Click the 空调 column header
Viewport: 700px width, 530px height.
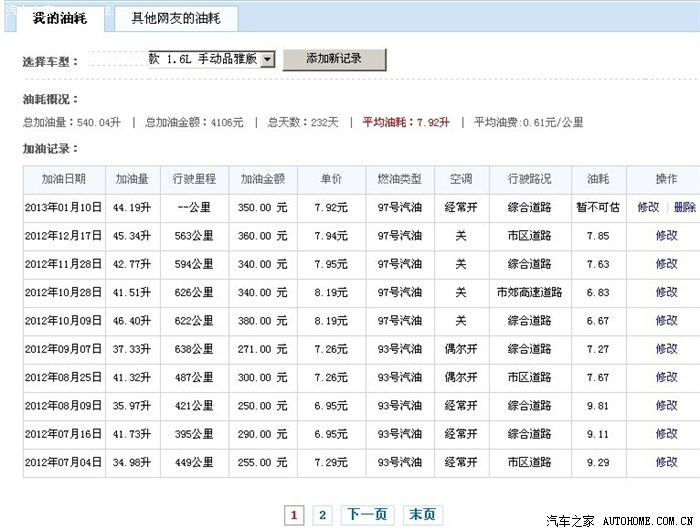coord(461,179)
